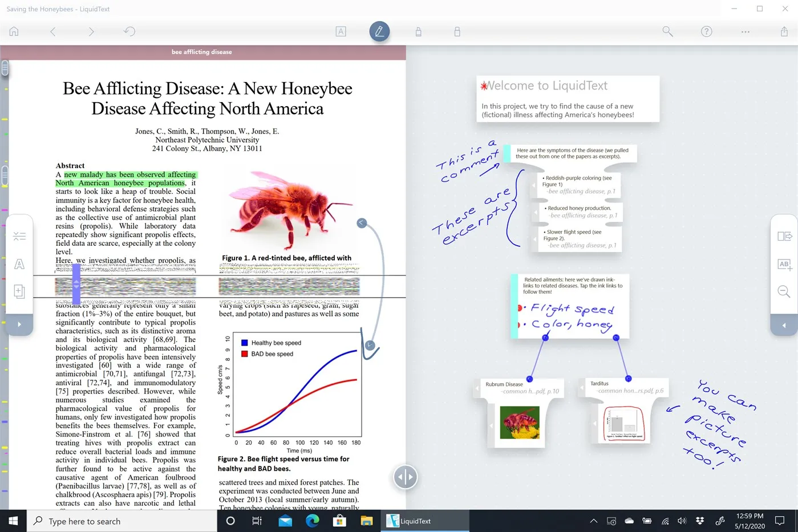This screenshot has height=532, width=798.
Task: Open the Help panel
Action: 706,31
